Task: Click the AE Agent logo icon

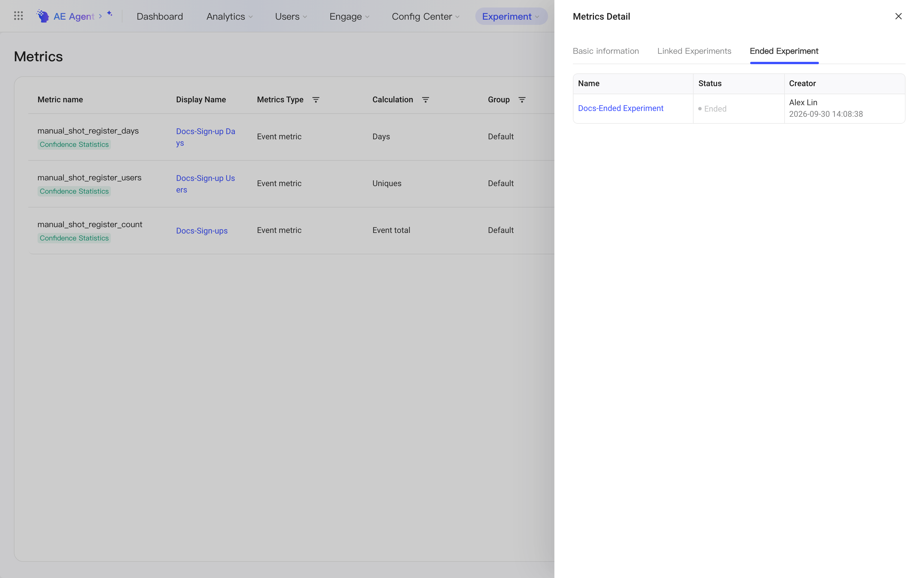Action: pyautogui.click(x=43, y=16)
